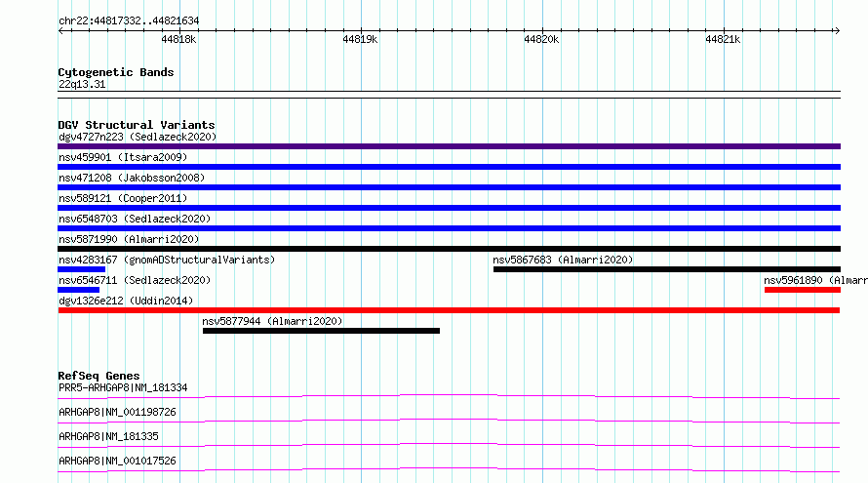Open the nsv4283167 (gnomADStructuralVariants) label
Image resolution: width=868 pixels, height=483 pixels.
point(167,260)
